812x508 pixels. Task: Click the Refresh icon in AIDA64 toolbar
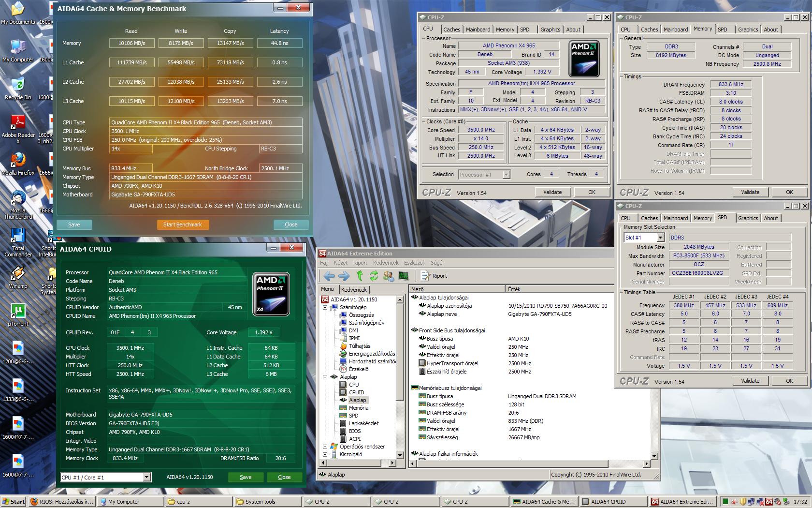tap(374, 276)
